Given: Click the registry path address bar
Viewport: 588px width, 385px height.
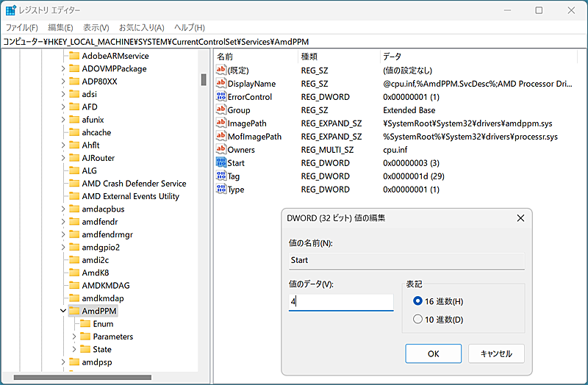Looking at the screenshot, I should (x=294, y=42).
